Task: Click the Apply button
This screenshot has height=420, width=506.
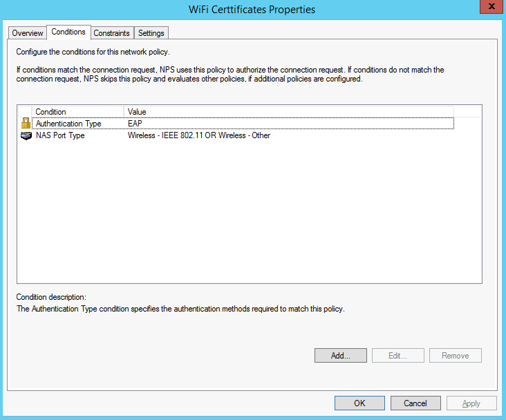Action: tap(471, 403)
